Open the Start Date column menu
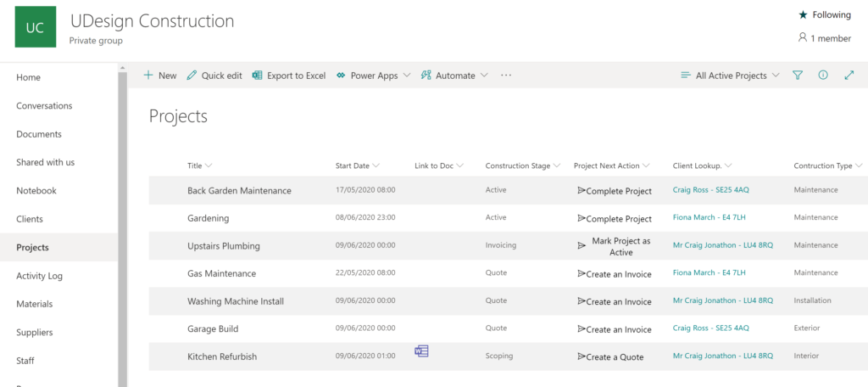Screen dimensions: 868x387 [358, 165]
